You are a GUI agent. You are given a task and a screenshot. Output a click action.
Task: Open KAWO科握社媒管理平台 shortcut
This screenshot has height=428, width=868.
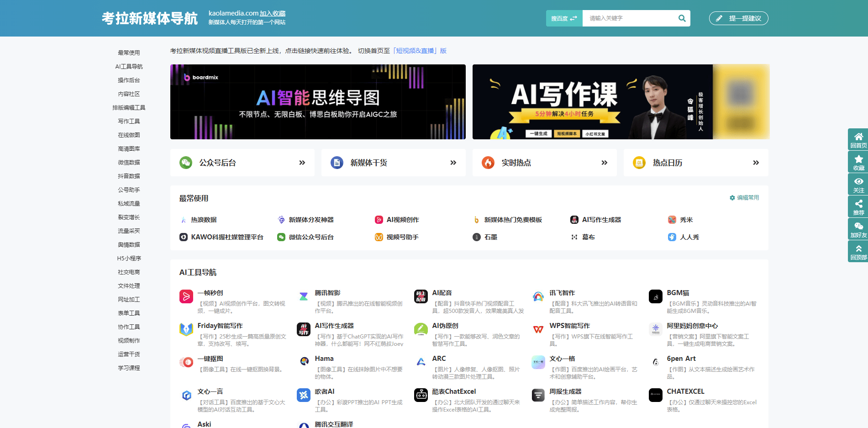(x=221, y=237)
